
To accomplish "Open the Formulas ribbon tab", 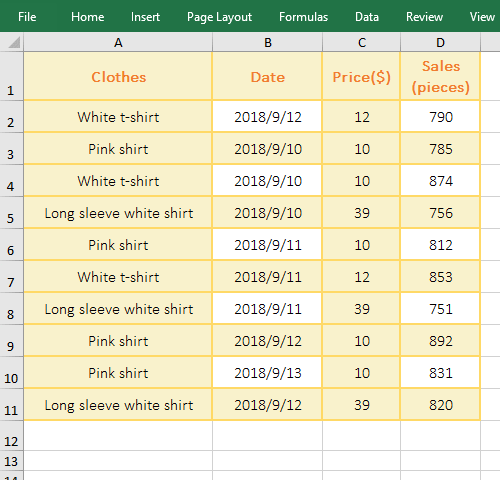I will pos(303,17).
